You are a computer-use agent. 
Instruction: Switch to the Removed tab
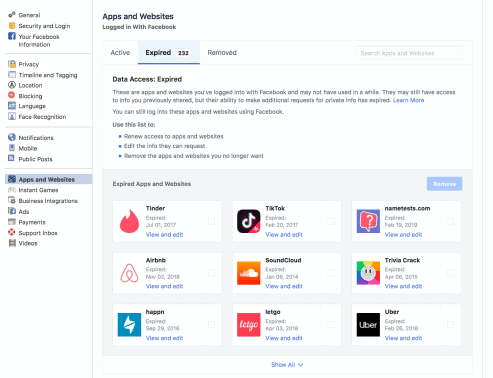coord(222,53)
